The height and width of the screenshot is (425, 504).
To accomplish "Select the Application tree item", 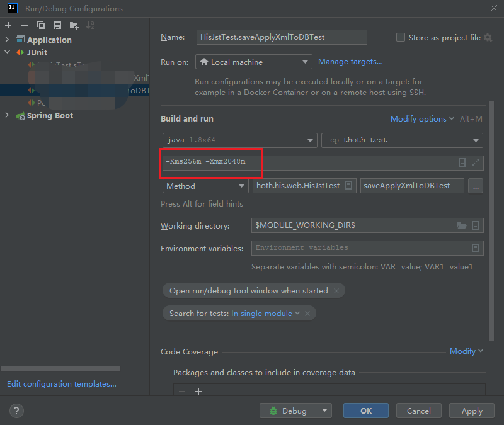I will 49,40.
